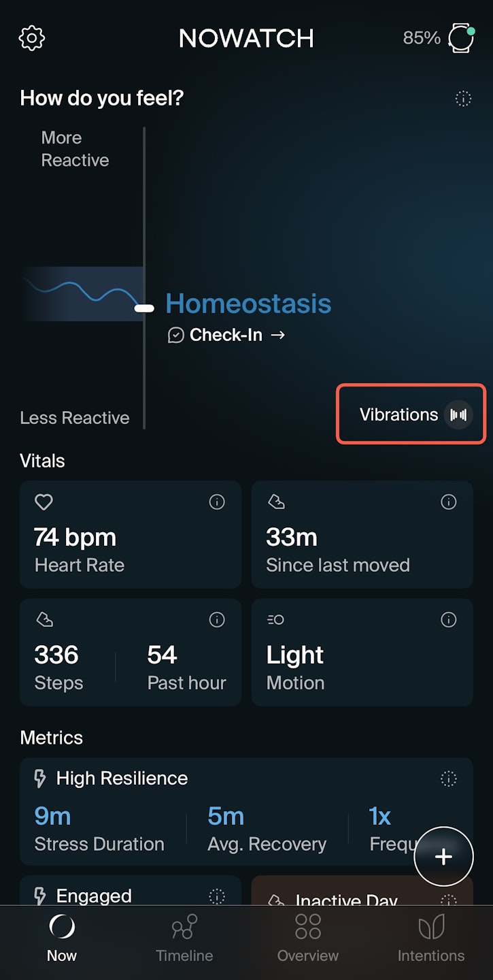The width and height of the screenshot is (493, 980).
Task: Open the Intentions tab
Action: click(431, 938)
